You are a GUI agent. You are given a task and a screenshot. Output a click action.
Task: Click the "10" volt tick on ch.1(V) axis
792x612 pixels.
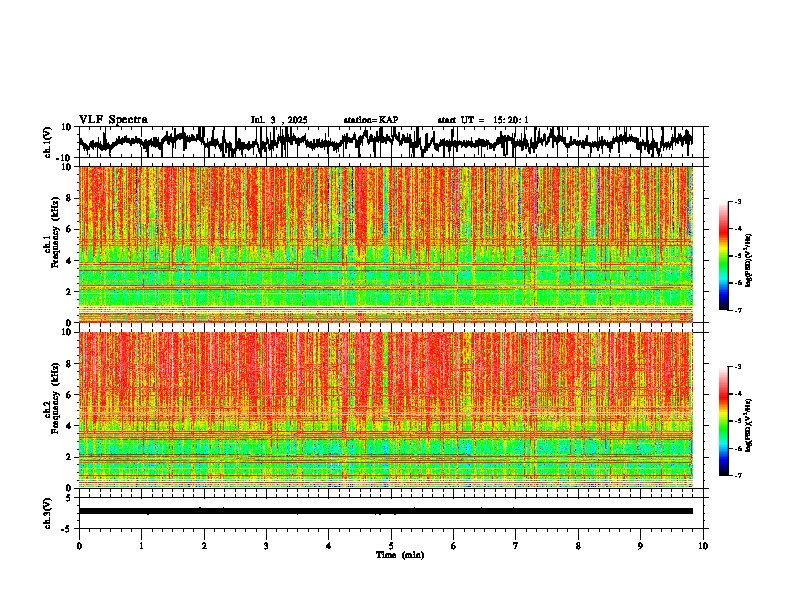click(67, 127)
